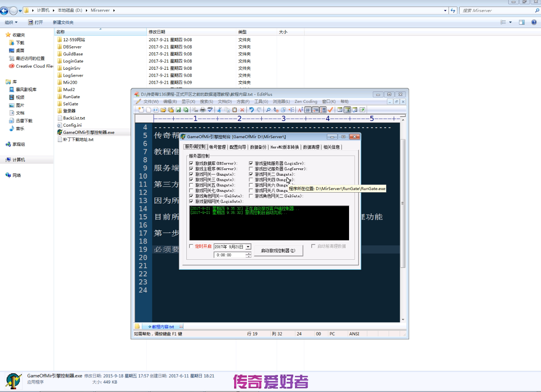Click the 打开 button in Explorer toolbar
This screenshot has height=392, width=541.
[35, 22]
